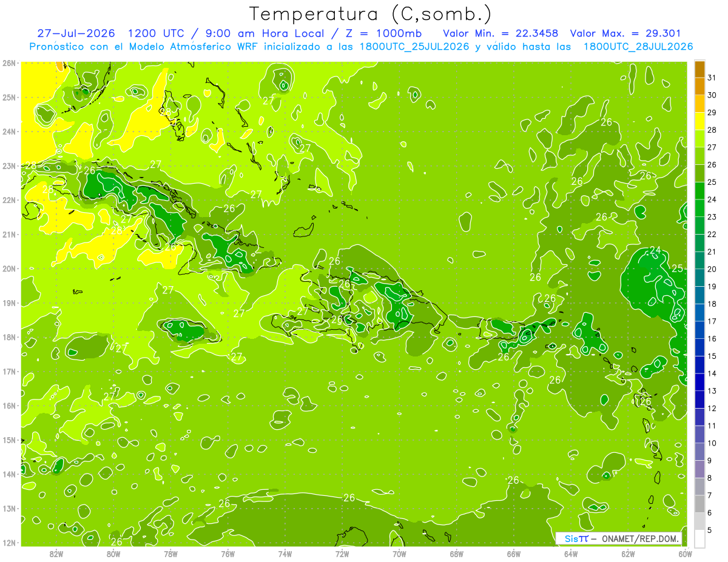
Task: Click the colorbar label "15"
Action: pos(712,356)
